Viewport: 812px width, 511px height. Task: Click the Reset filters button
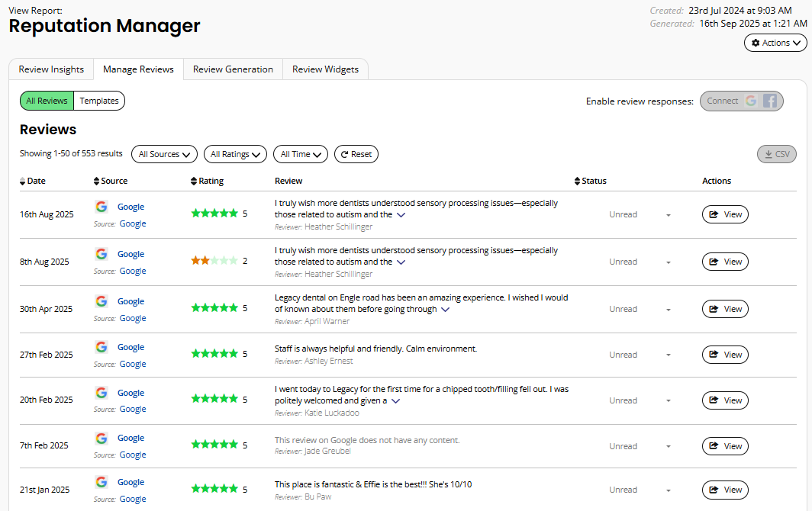coord(356,154)
